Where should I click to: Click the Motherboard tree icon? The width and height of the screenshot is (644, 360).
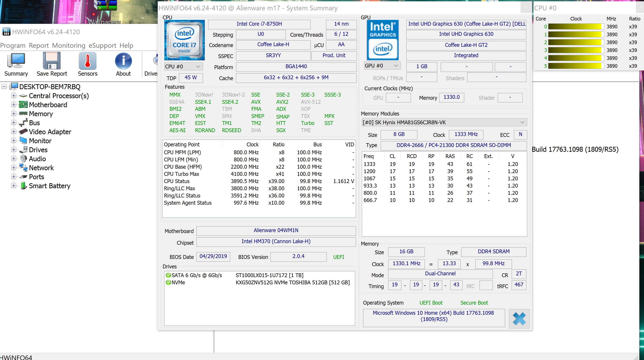23,104
